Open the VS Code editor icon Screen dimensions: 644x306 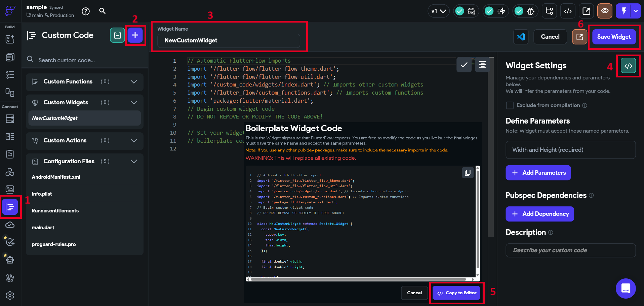tap(521, 37)
